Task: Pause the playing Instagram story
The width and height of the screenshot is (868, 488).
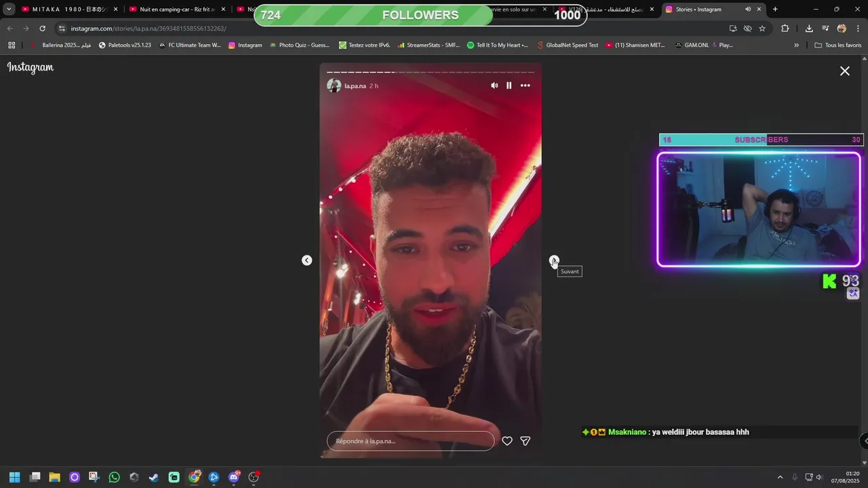Action: point(509,85)
